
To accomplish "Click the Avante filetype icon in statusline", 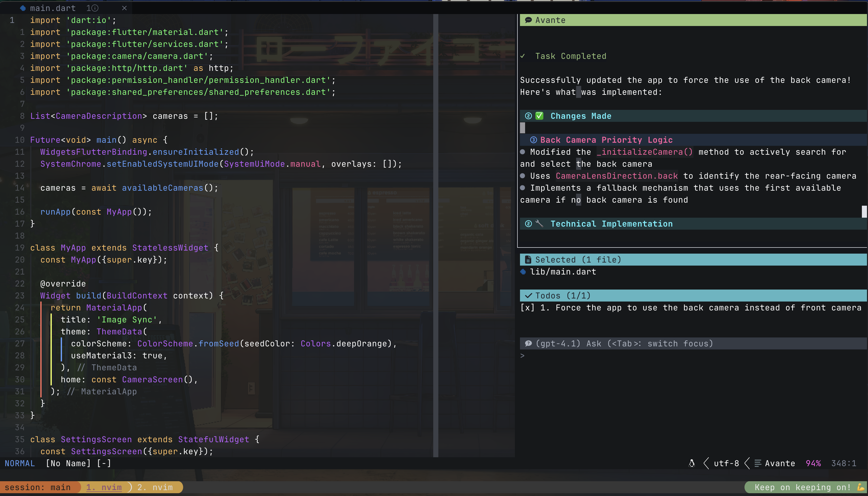I will [x=758, y=463].
